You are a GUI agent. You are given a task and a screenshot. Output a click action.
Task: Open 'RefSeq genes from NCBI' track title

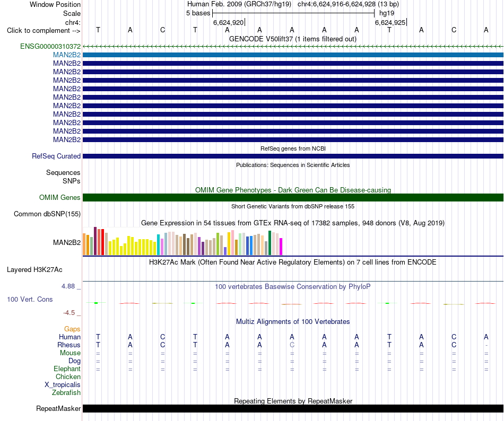(x=293, y=148)
